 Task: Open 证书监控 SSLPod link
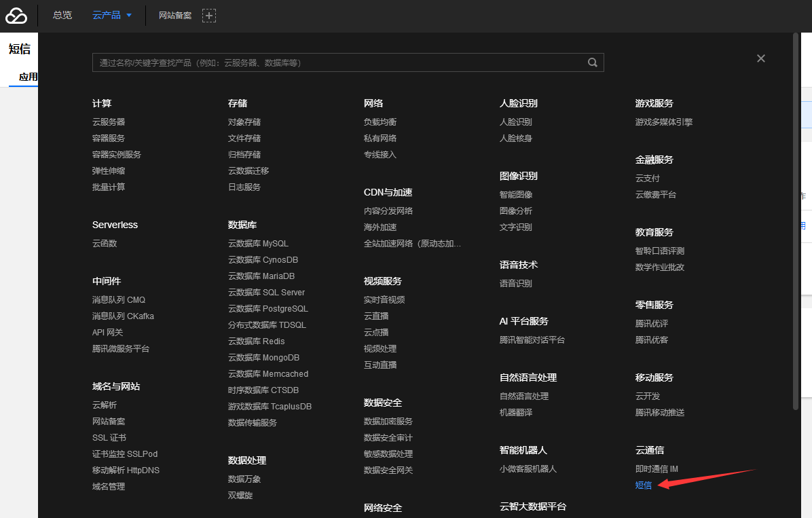[x=125, y=454]
